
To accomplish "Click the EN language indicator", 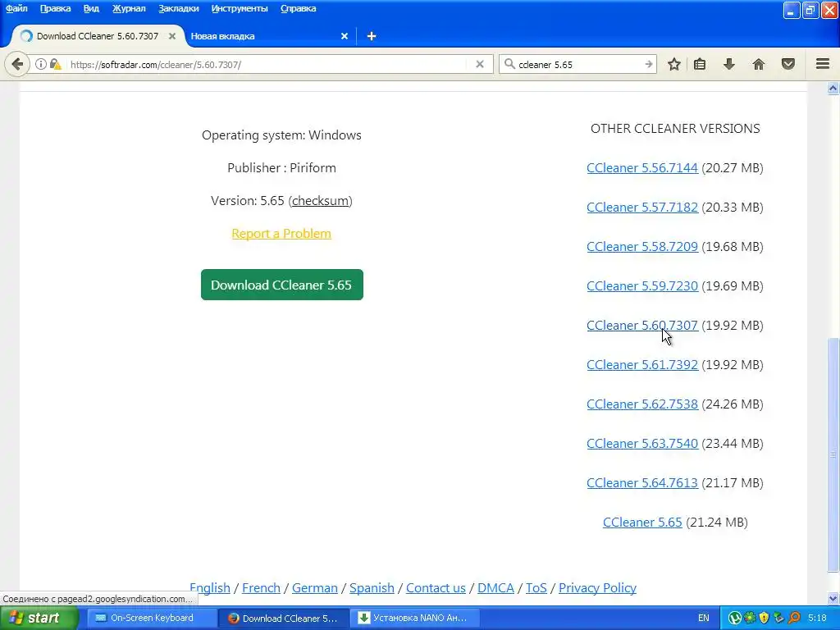I will pos(703,619).
